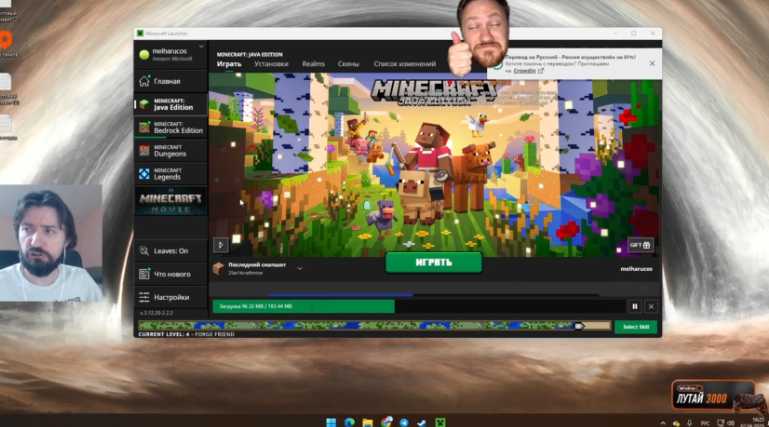Viewport: 769px width, 427px height.
Task: Click the РУС language indicator
Action: click(705, 423)
